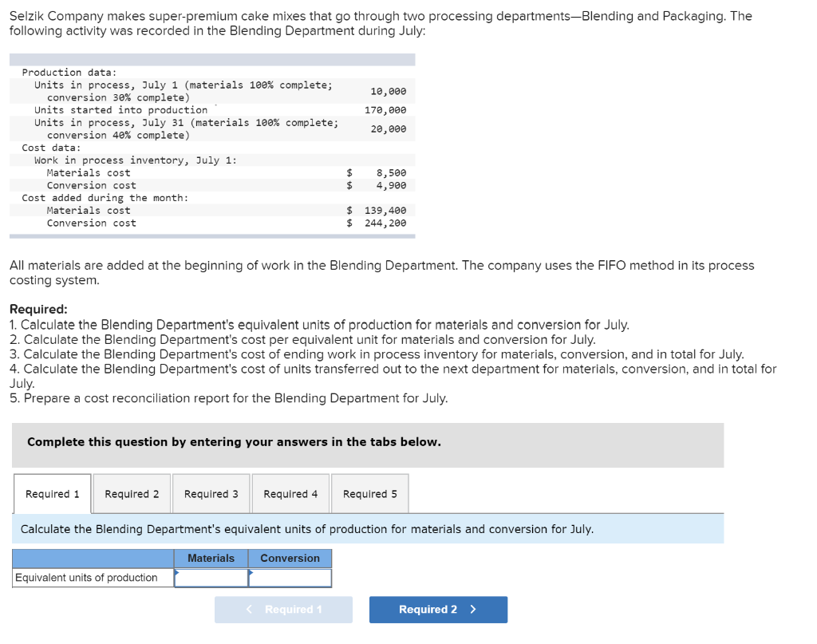Image resolution: width=817 pixels, height=644 pixels.
Task: Click the 139,400 materials cost added value
Action: [x=385, y=210]
